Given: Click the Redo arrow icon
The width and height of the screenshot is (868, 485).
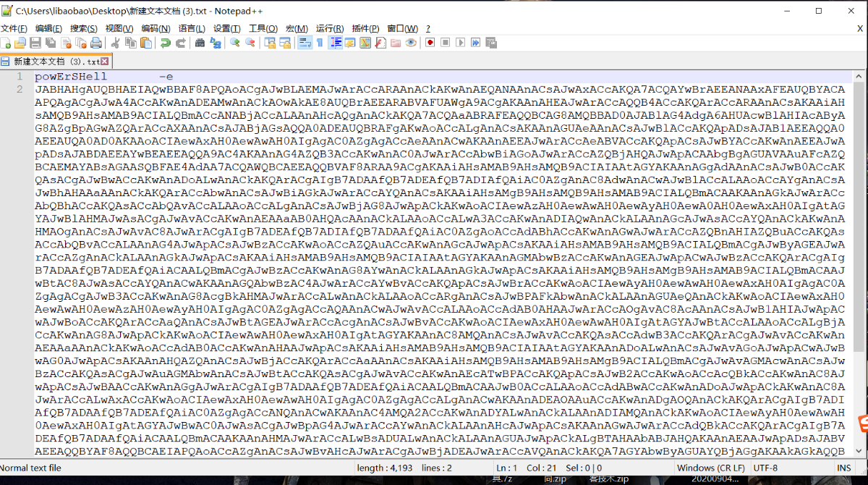Looking at the screenshot, I should (x=180, y=43).
